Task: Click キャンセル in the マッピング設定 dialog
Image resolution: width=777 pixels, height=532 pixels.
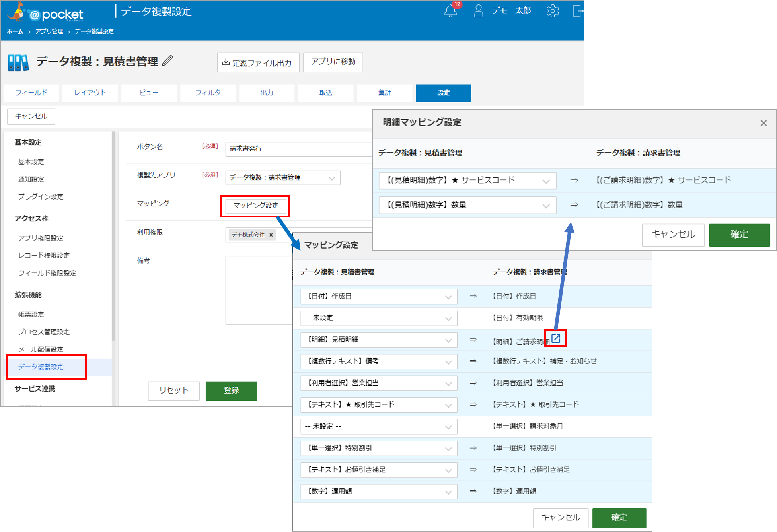Action: pos(561,518)
